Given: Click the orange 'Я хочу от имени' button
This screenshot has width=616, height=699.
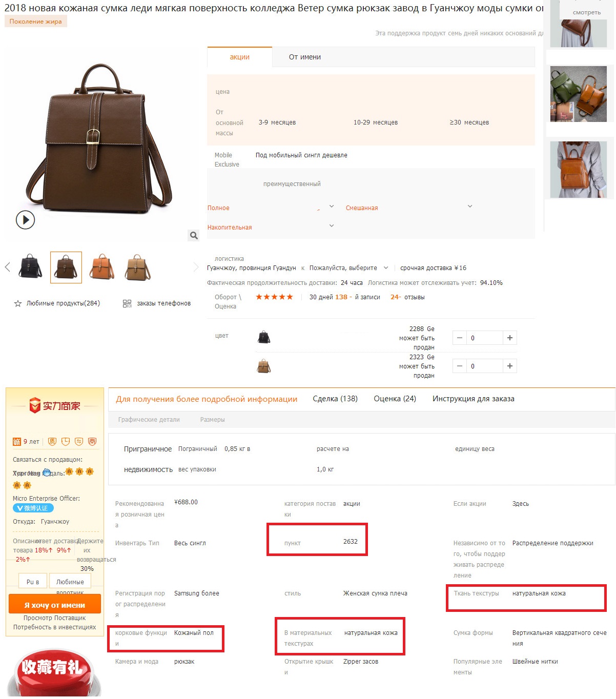Looking at the screenshot, I should (55, 605).
